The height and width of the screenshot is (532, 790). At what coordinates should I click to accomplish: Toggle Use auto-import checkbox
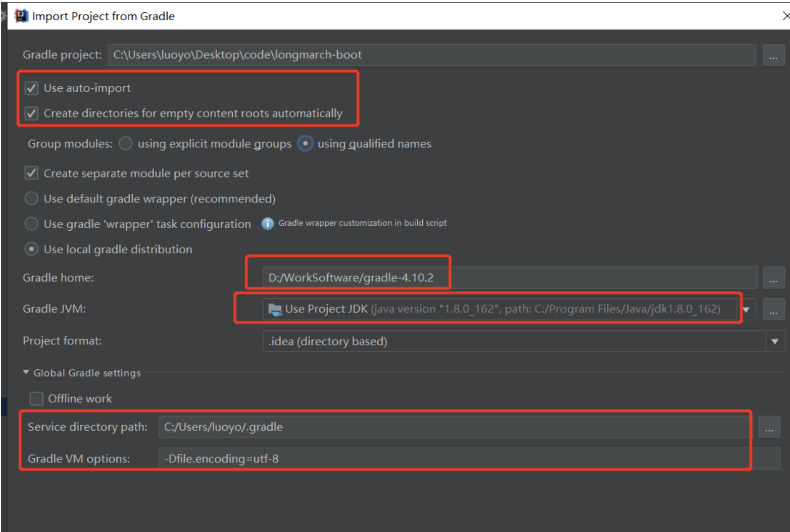click(x=31, y=88)
